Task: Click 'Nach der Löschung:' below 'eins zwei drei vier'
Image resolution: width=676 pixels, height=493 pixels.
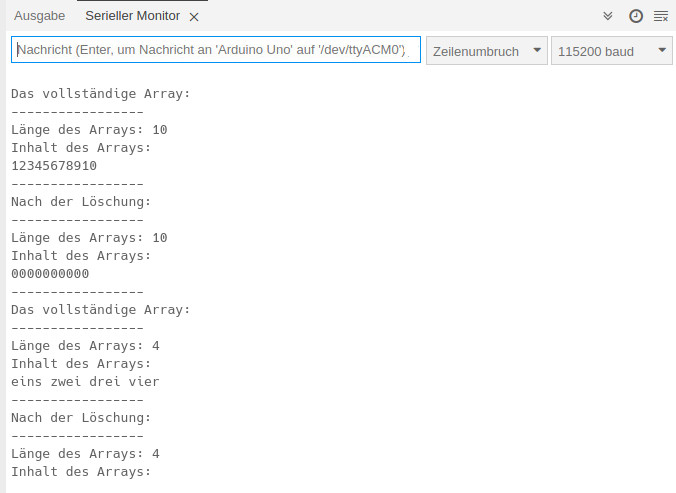Action: [x=81, y=418]
